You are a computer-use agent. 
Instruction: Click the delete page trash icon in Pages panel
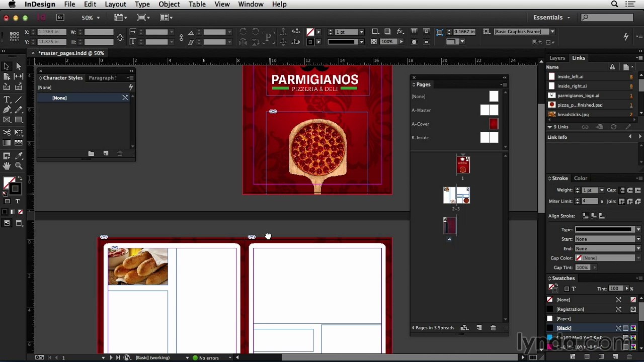point(493,328)
